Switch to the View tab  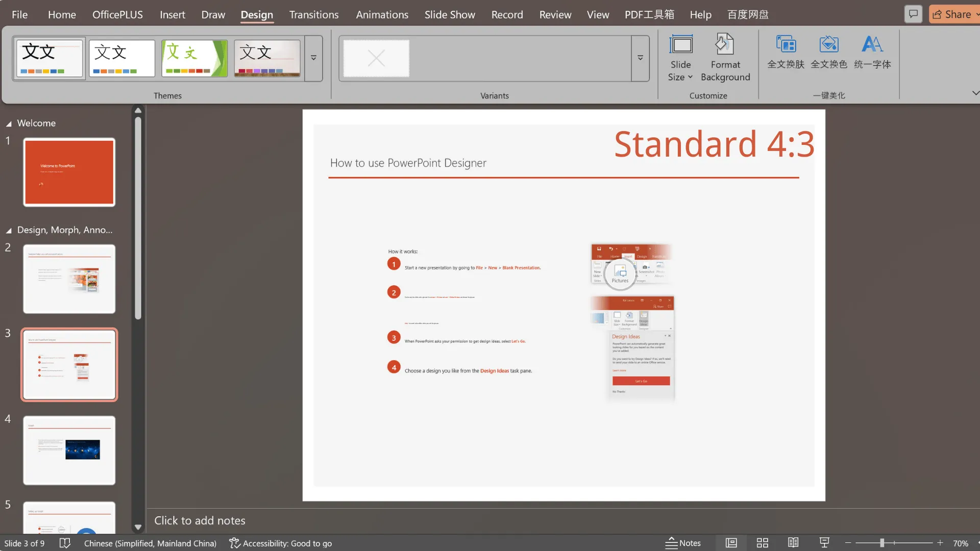point(598,14)
